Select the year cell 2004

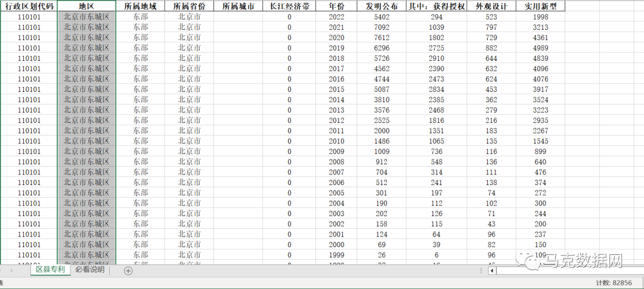337,203
